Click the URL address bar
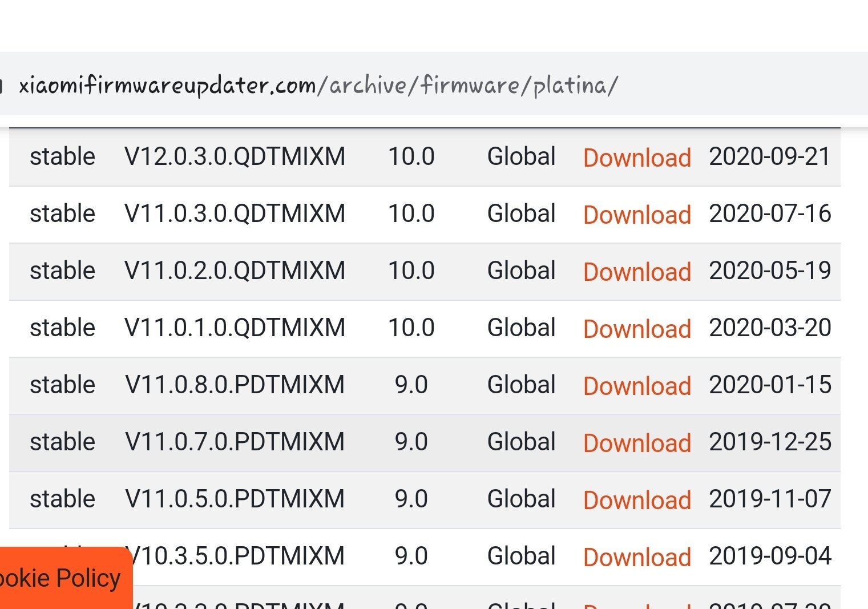The image size is (868, 609). pyautogui.click(x=434, y=84)
